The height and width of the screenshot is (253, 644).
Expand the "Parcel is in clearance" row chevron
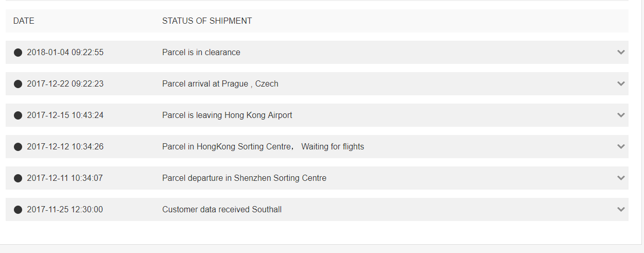pos(621,53)
